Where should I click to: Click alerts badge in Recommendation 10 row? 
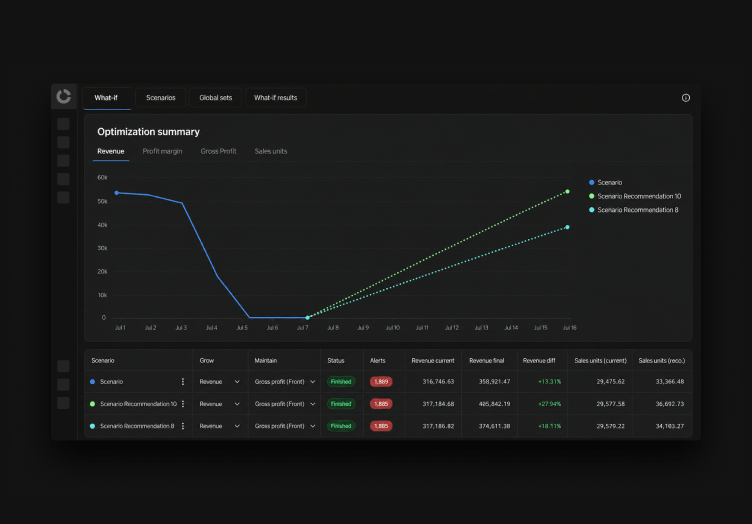click(381, 404)
